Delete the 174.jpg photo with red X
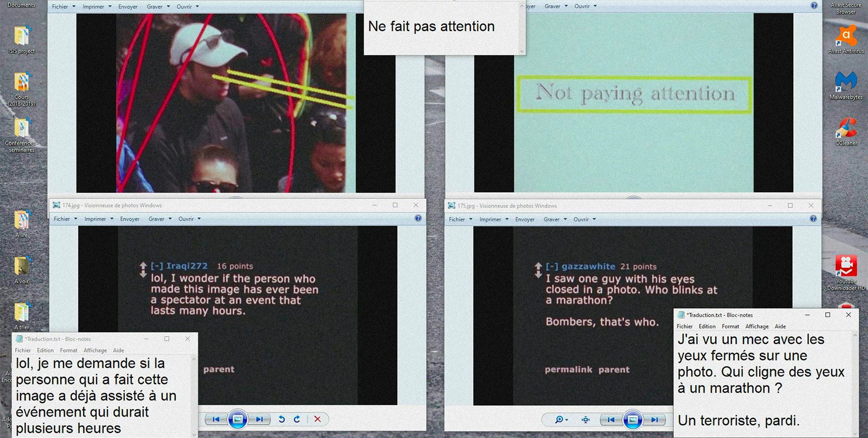868x438 pixels. click(317, 419)
